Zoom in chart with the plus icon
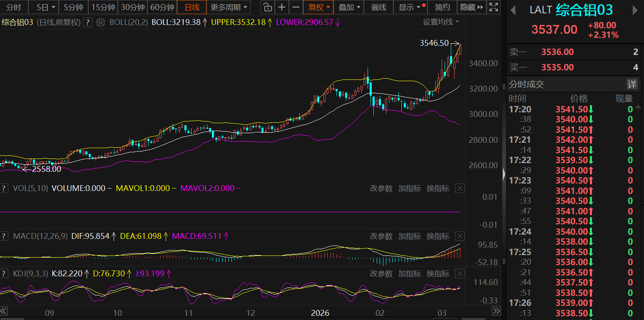The width and height of the screenshot is (644, 320). 282,7
